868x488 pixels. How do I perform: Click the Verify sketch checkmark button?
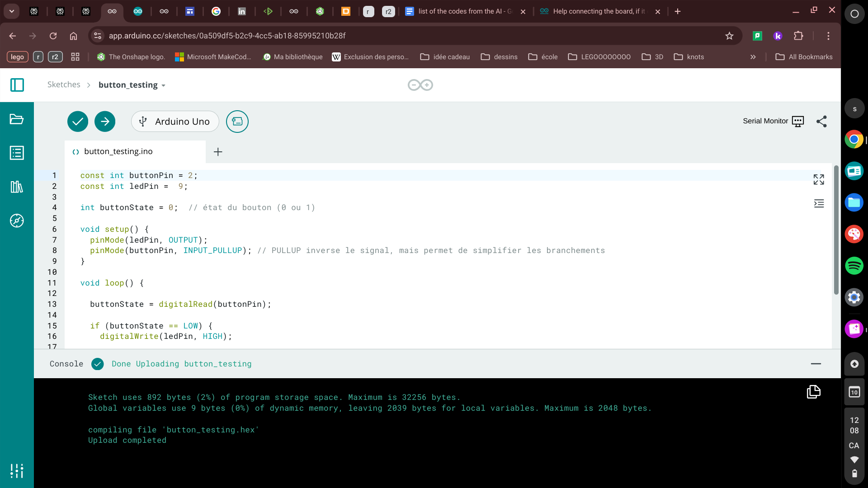click(78, 122)
